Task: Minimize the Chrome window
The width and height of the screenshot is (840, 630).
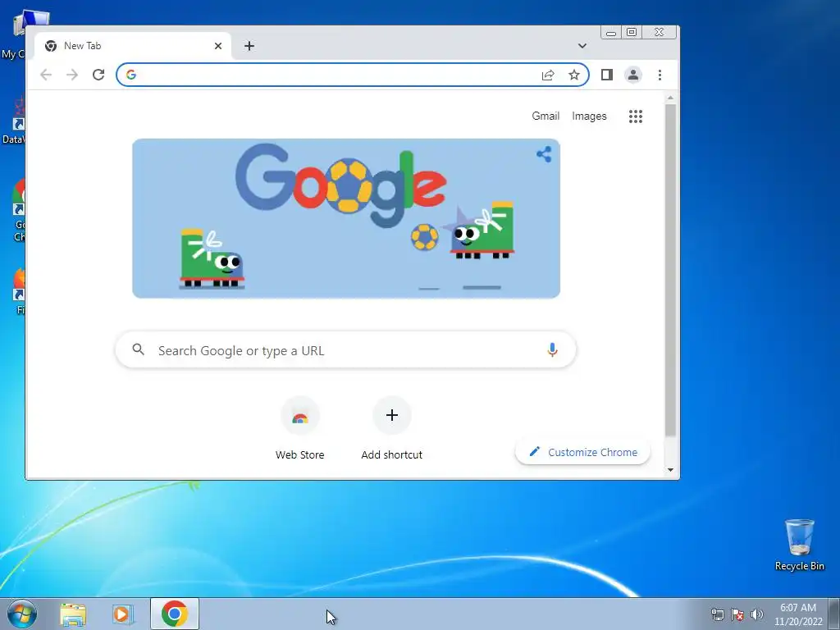Action: 610,33
